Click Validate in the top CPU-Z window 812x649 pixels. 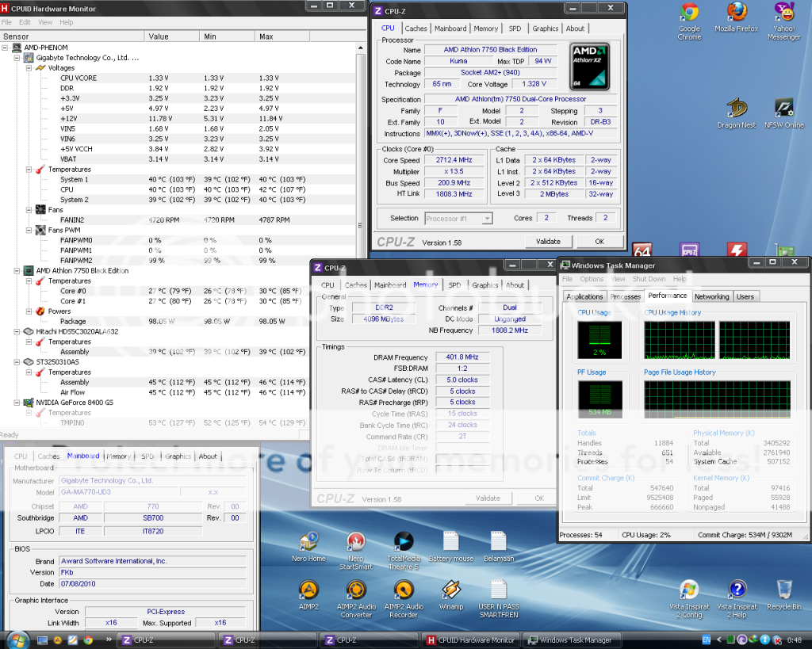point(549,242)
